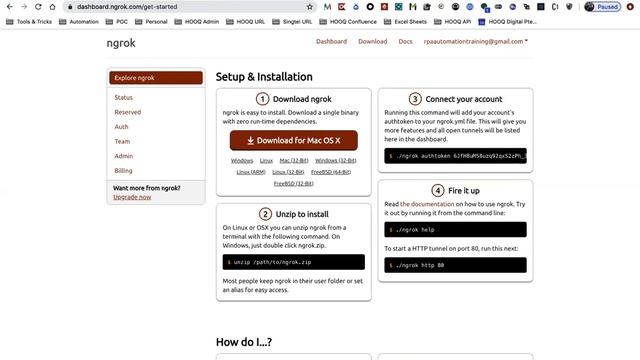Go back with the browser back arrow
Image resolution: width=640 pixels, height=360 pixels.
point(10,7)
